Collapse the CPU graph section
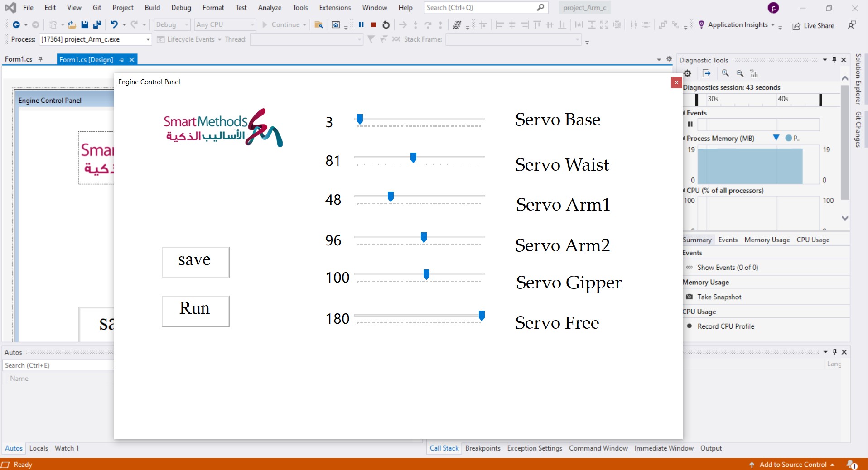868x470 pixels. point(684,191)
